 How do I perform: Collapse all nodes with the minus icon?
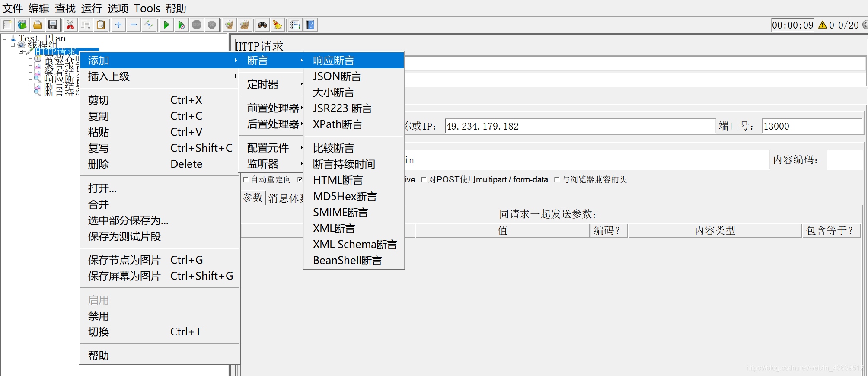[134, 25]
